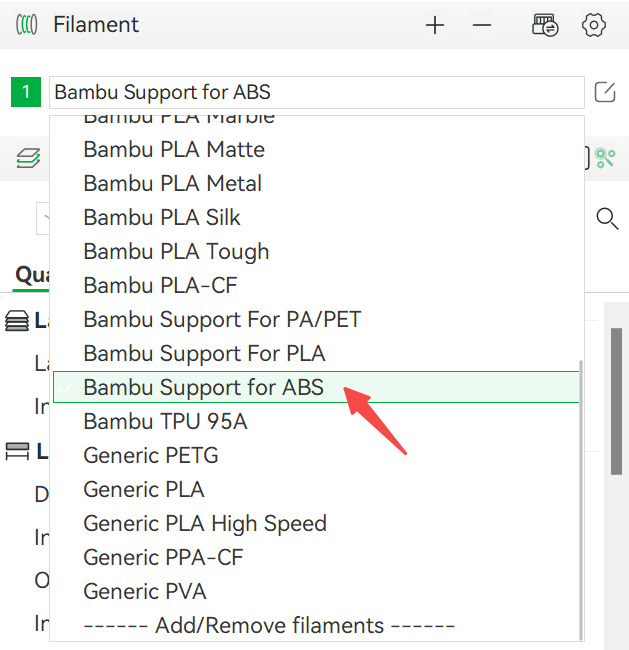
Task: Select Bambu PLA Tough
Action: pos(316,252)
